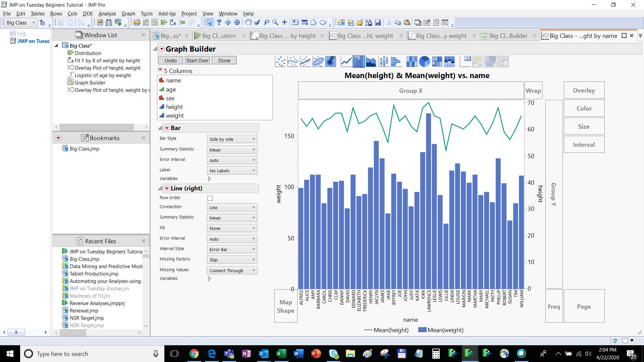This screenshot has height=362, width=644.
Task: Open Big Class.jmp from Recent Files
Action: [83, 259]
